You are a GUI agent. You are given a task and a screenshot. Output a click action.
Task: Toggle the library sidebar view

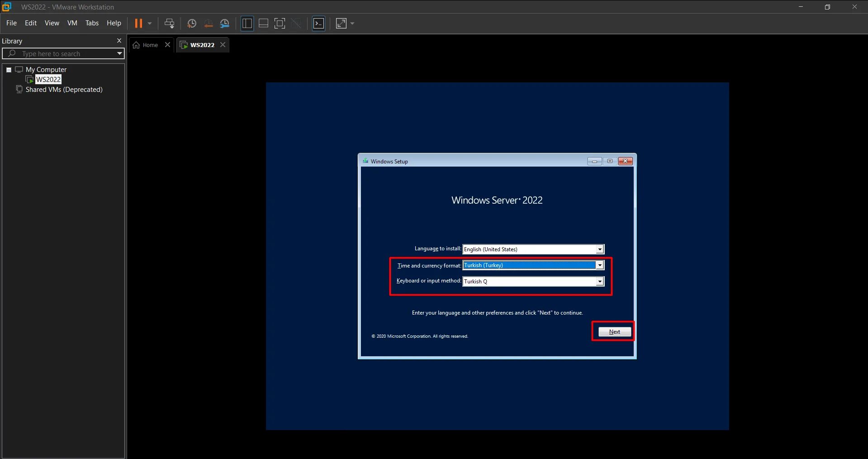click(247, 24)
